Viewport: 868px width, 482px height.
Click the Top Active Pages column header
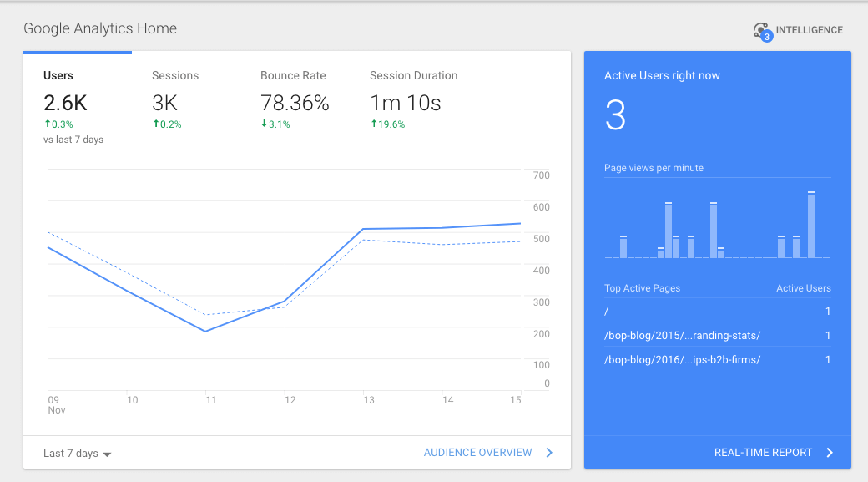point(642,288)
